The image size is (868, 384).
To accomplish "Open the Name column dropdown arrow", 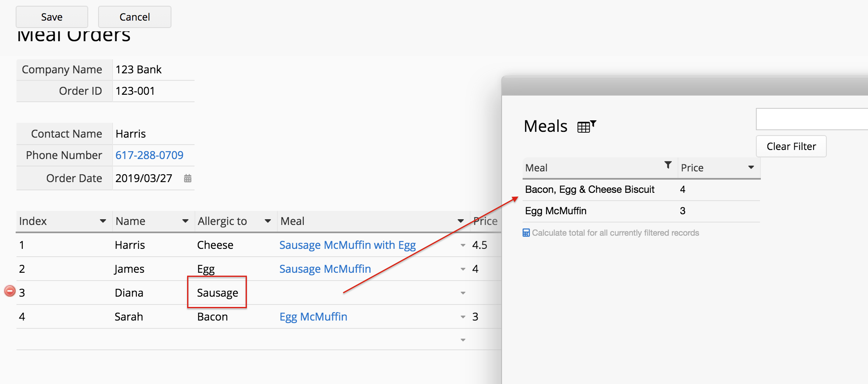I will click(185, 221).
